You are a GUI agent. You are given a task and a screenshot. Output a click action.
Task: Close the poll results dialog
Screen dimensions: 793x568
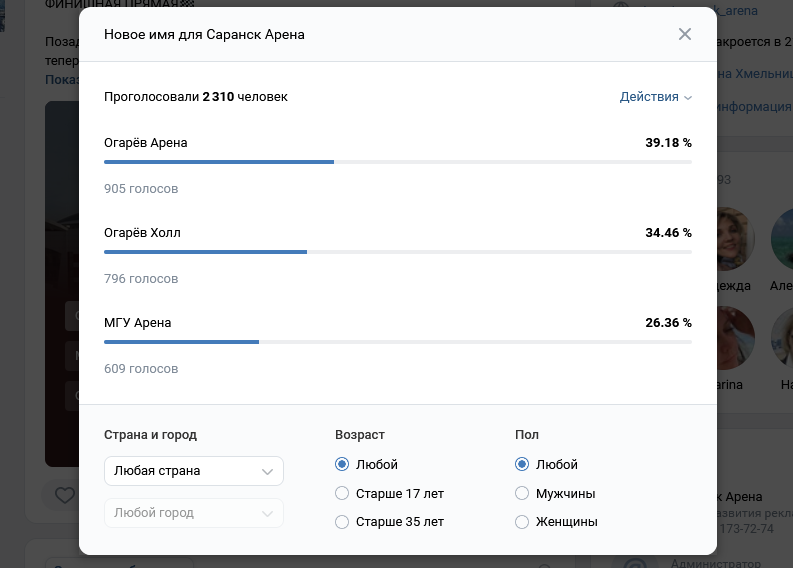pyautogui.click(x=685, y=34)
